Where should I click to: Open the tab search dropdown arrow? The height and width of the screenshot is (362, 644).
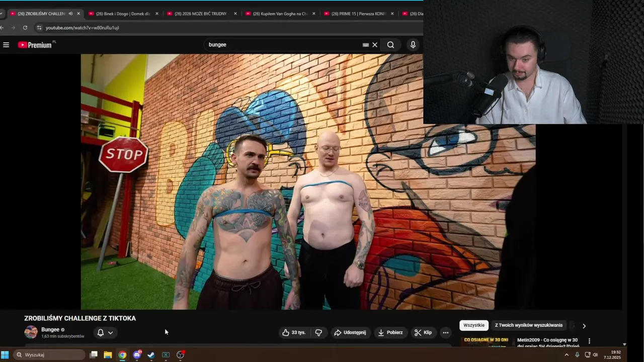(2, 14)
